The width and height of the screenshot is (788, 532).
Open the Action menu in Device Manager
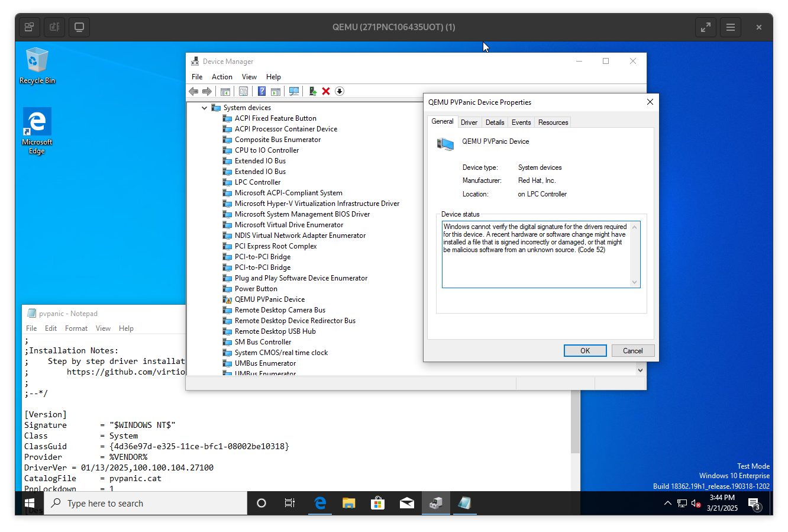click(x=222, y=77)
